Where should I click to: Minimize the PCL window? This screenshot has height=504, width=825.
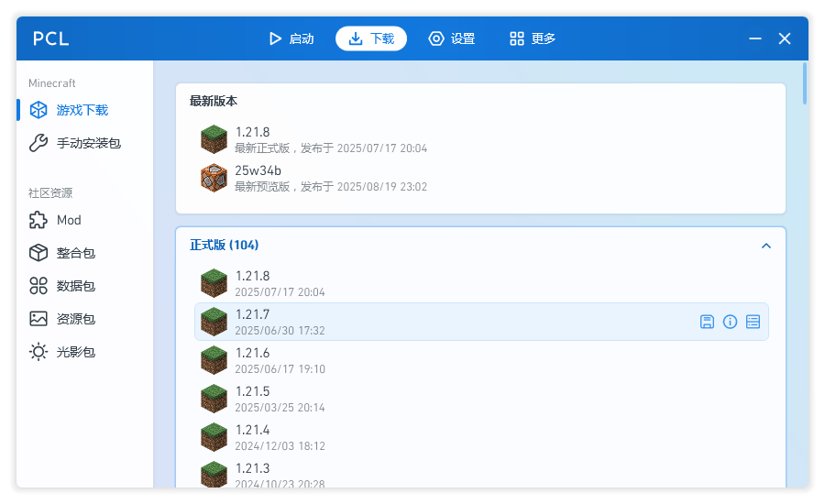point(755,38)
